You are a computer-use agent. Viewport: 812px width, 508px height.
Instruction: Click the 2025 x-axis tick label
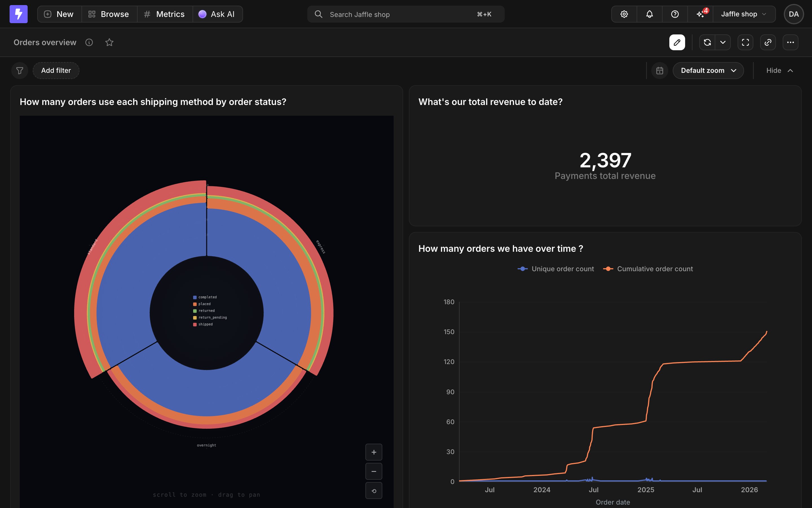646,490
